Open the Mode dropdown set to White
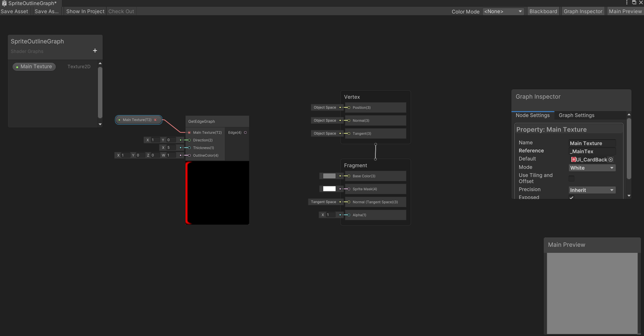644x336 pixels. (x=592, y=168)
